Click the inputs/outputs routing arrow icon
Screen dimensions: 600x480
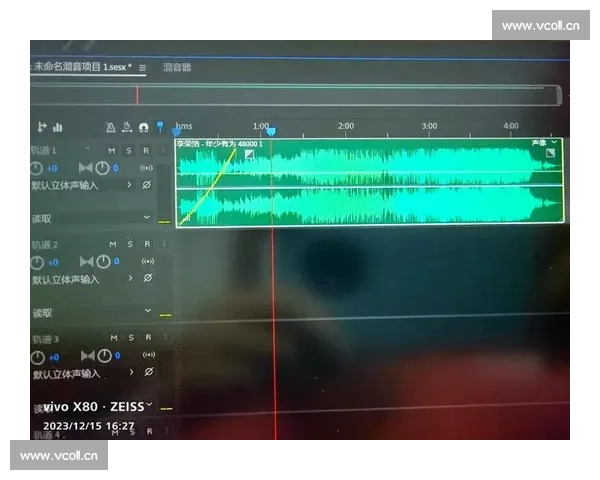pyautogui.click(x=42, y=127)
